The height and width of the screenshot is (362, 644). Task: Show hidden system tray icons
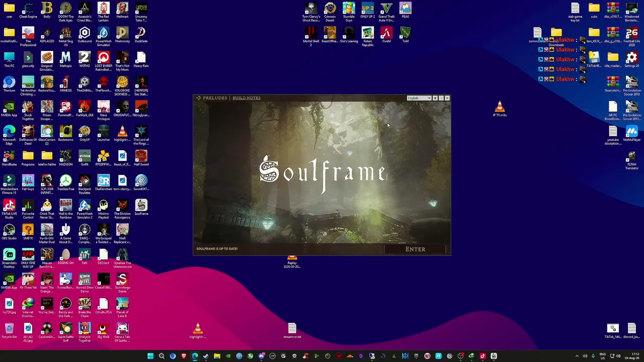tap(577, 356)
